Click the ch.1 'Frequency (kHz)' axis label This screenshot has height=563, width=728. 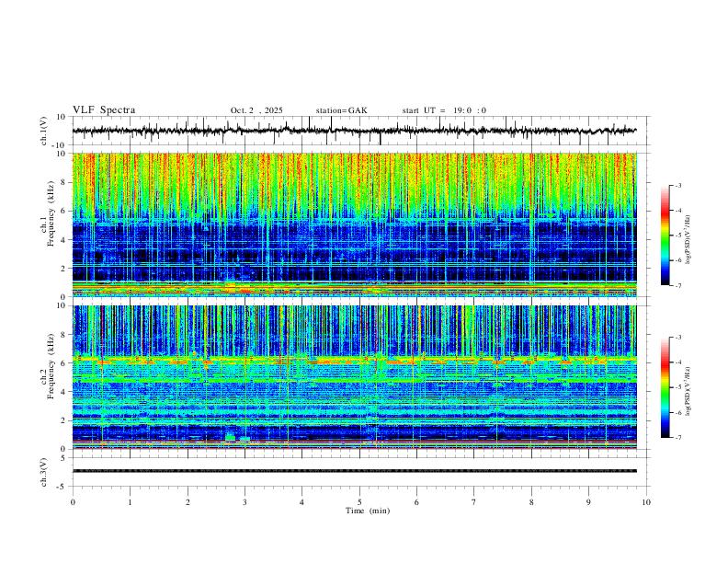51,213
